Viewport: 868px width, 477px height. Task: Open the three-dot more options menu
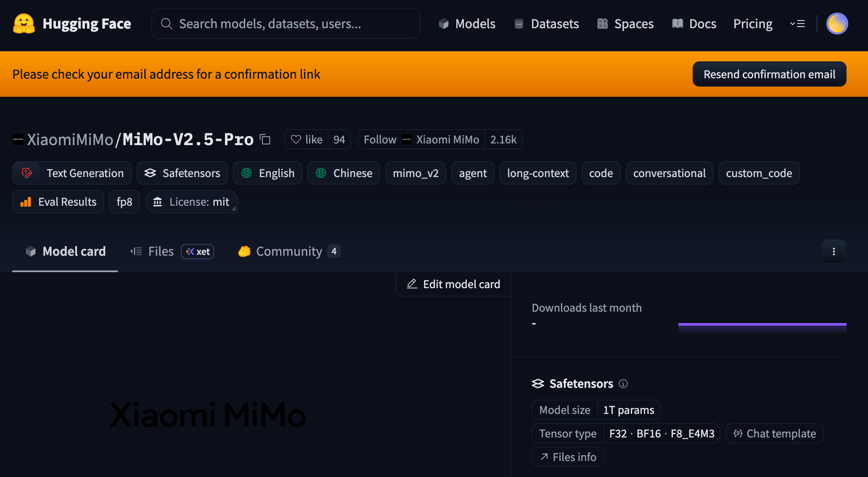[834, 252]
